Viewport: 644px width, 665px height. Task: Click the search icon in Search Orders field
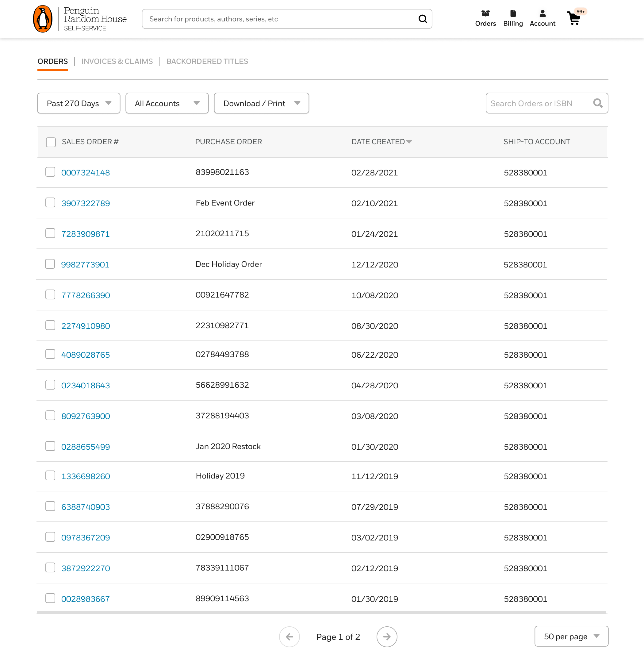[x=598, y=103]
